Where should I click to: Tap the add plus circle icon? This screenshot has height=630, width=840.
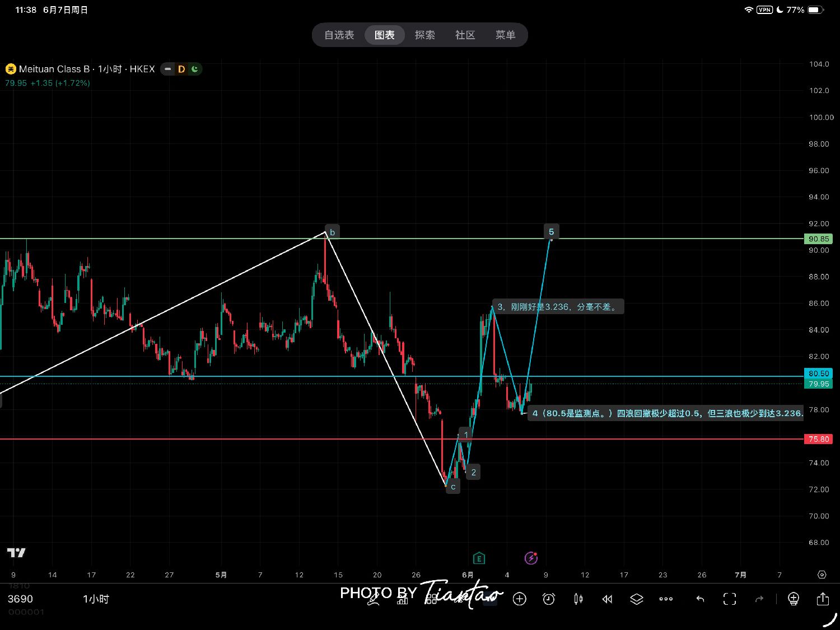520,599
